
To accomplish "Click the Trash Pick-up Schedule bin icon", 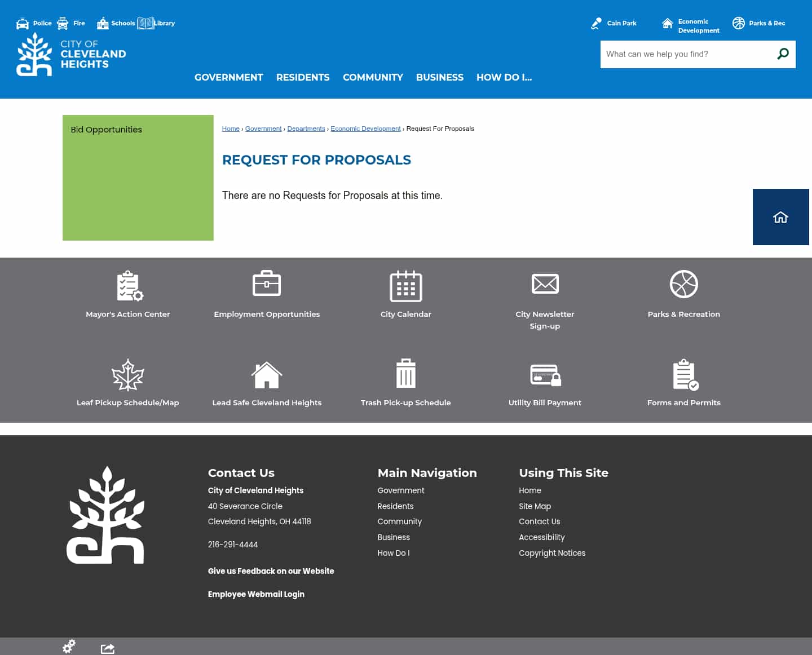I will point(406,373).
